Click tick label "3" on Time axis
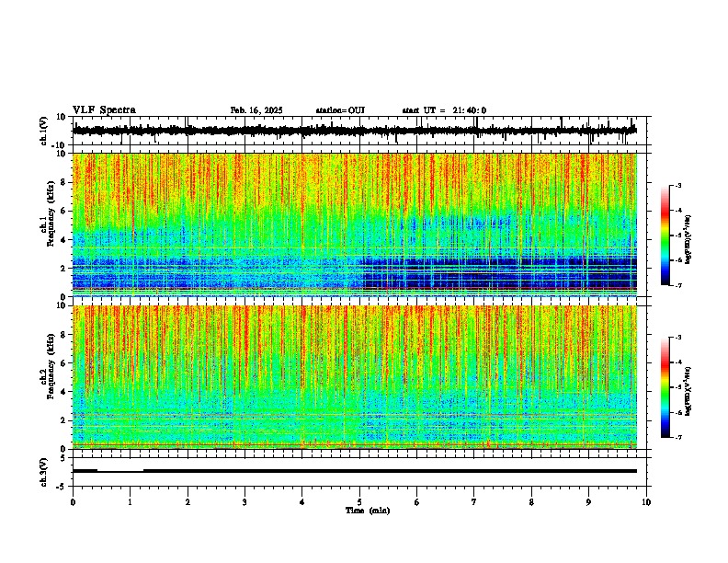 245,502
